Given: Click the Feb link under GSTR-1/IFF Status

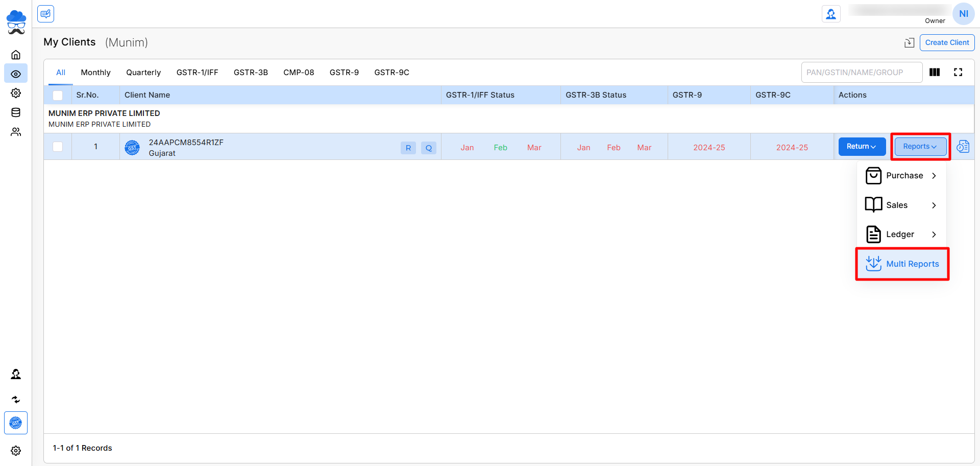Looking at the screenshot, I should pyautogui.click(x=500, y=148).
